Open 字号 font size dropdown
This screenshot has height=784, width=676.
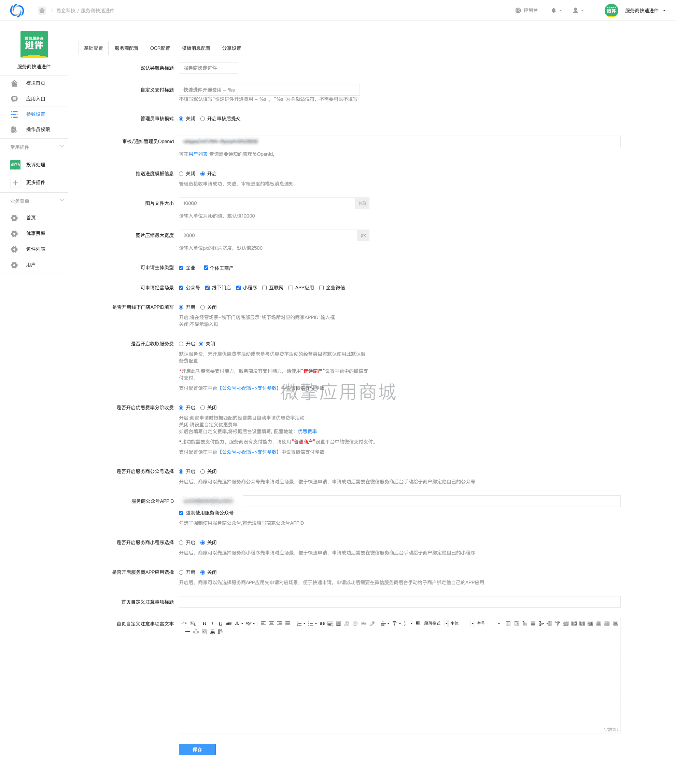tap(487, 623)
